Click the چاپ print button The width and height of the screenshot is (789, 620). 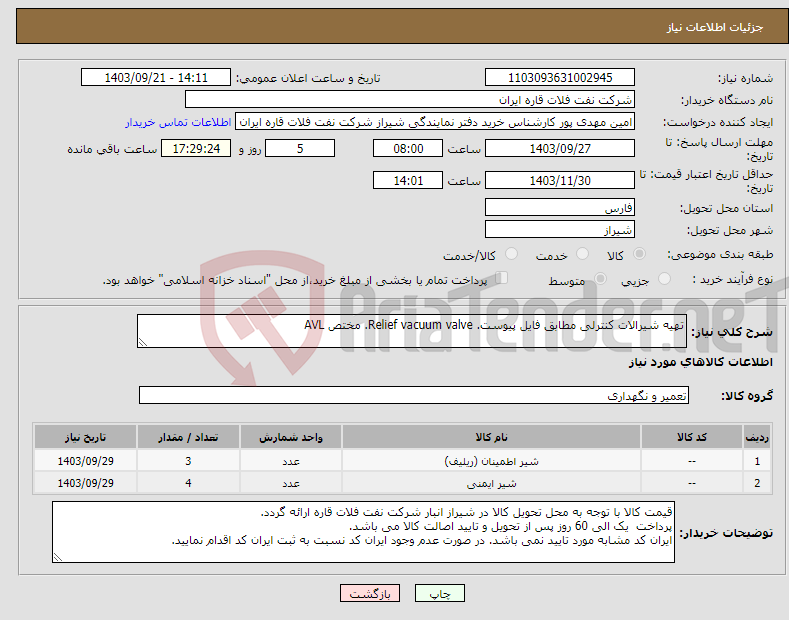[440, 593]
